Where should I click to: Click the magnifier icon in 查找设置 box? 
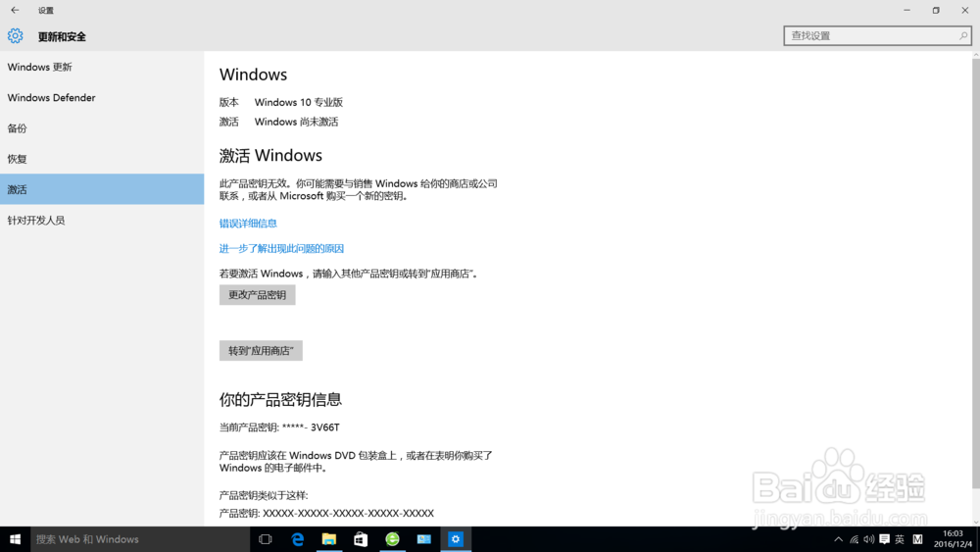(x=963, y=36)
